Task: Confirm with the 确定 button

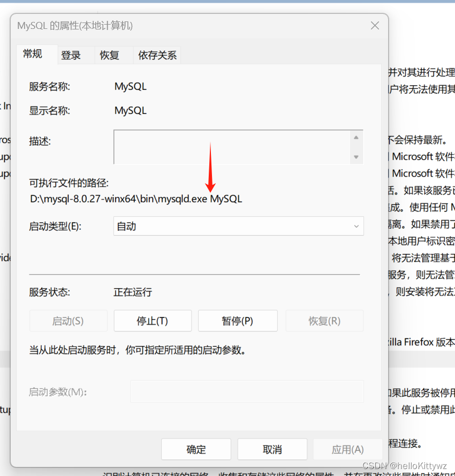Action: pyautogui.click(x=196, y=449)
